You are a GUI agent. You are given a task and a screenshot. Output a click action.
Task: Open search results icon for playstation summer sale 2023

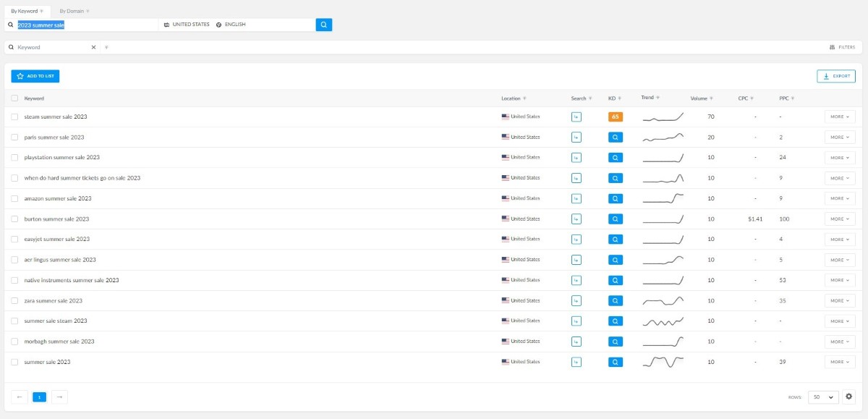576,157
